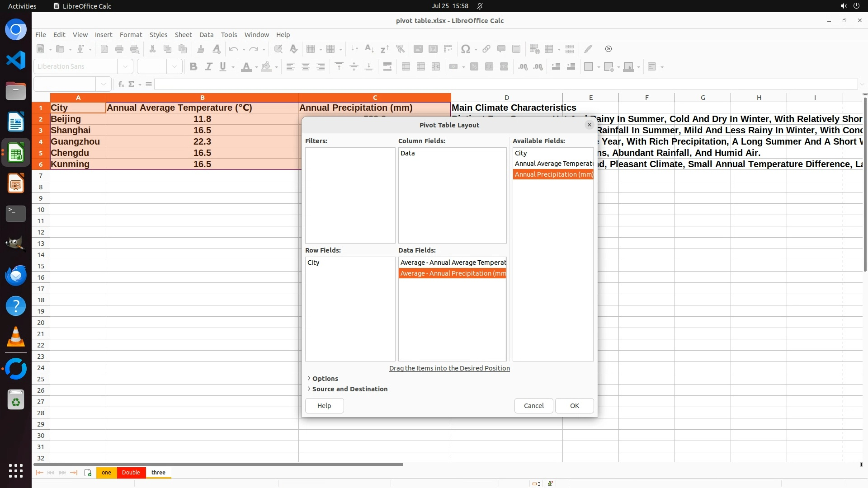Image resolution: width=868 pixels, height=488 pixels.
Task: Click OK in Pivot Table Layout
Action: (x=574, y=406)
